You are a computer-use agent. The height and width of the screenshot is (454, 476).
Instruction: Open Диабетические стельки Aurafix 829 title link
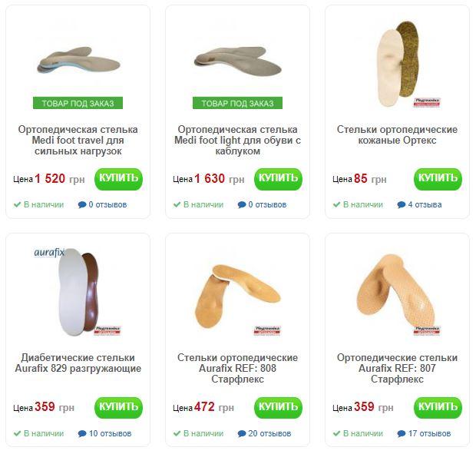pos(78,363)
